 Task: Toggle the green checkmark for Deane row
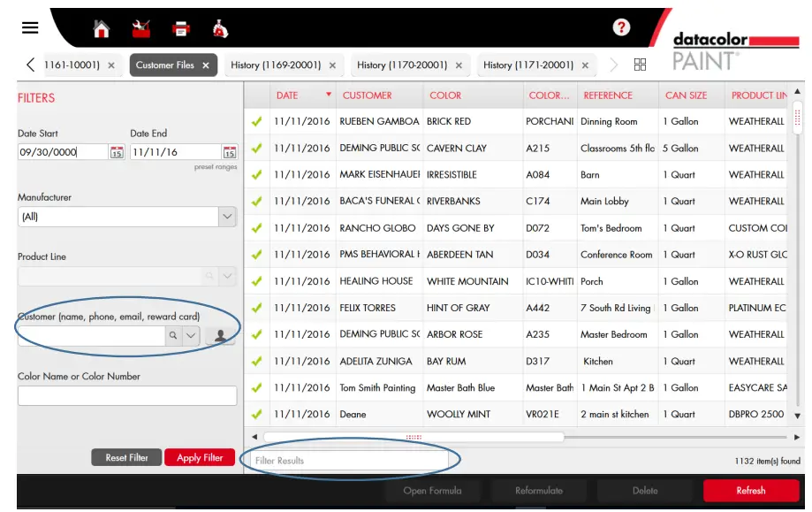click(257, 415)
